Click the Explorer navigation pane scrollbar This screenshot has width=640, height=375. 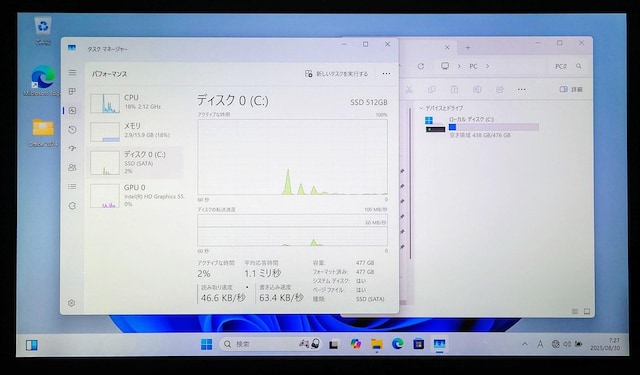410,184
